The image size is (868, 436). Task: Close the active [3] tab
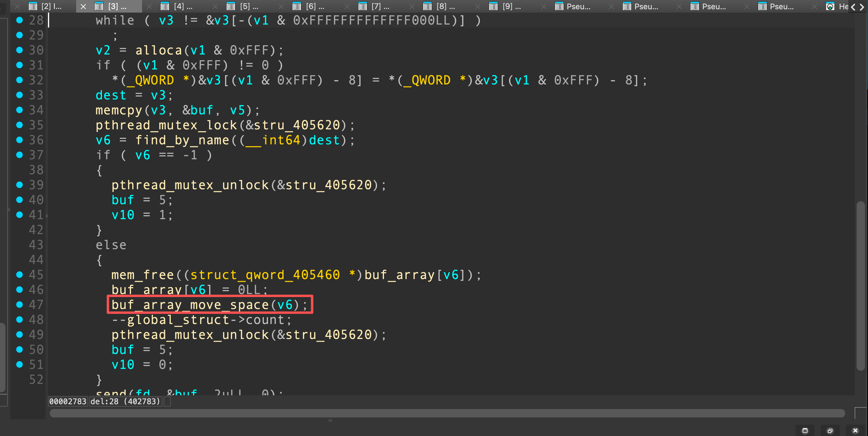click(x=84, y=6)
